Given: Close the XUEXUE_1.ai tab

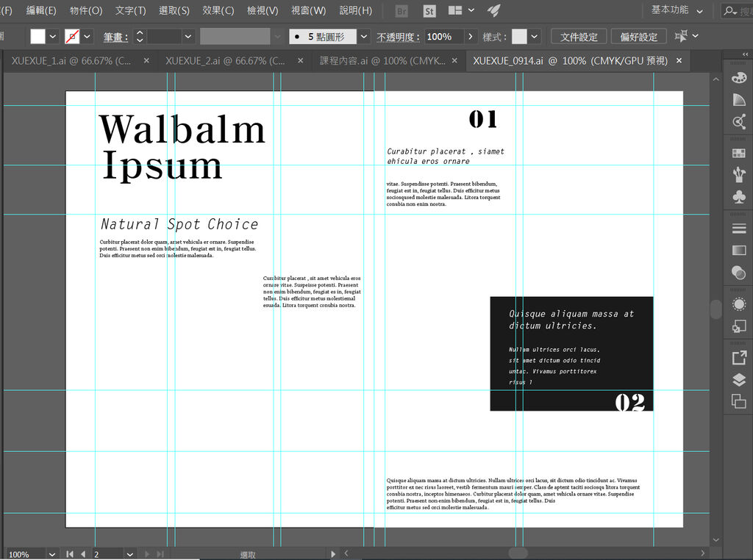Looking at the screenshot, I should click(x=146, y=60).
